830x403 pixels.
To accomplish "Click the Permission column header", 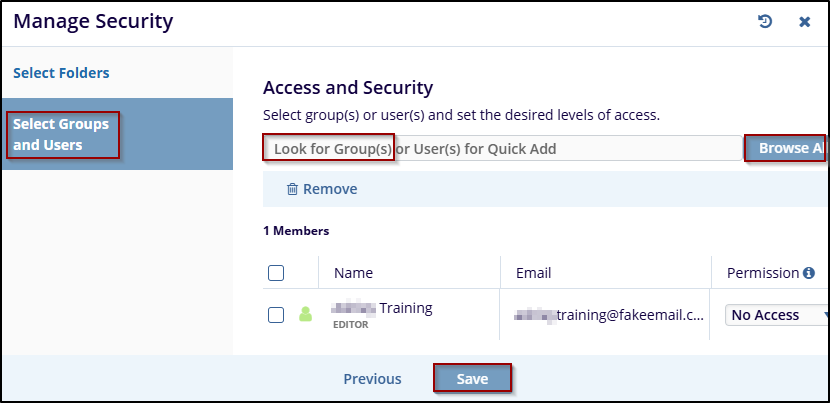I will (762, 273).
